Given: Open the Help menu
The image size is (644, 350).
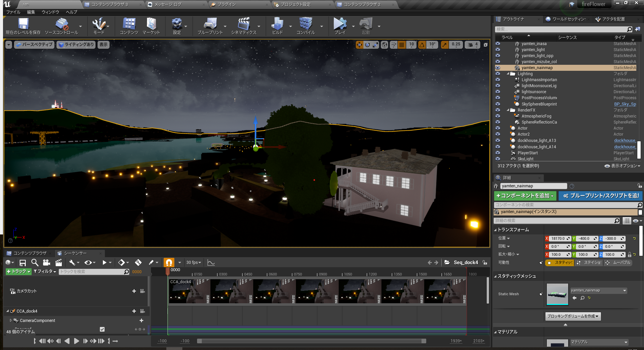Looking at the screenshot, I should (x=71, y=12).
